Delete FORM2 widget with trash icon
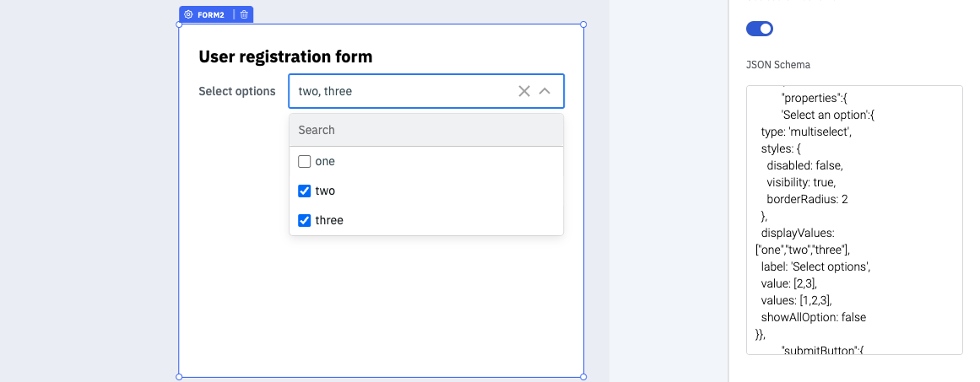This screenshot has width=980, height=382. click(x=244, y=14)
